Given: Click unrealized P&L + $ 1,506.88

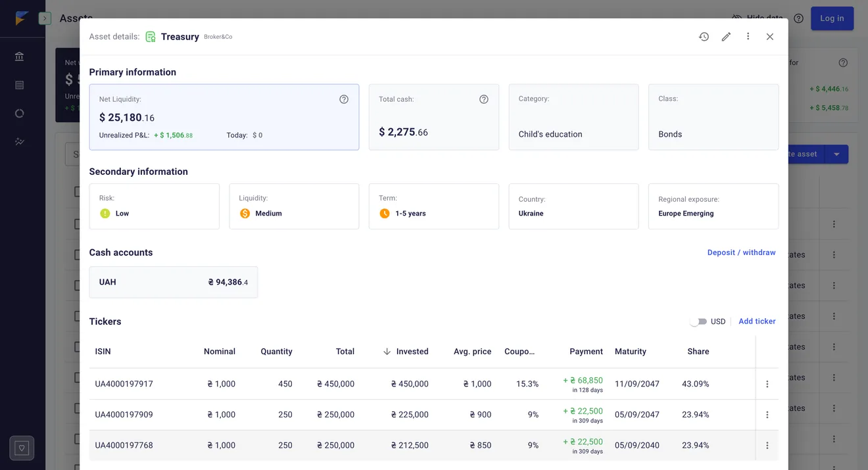Looking at the screenshot, I should [x=174, y=135].
